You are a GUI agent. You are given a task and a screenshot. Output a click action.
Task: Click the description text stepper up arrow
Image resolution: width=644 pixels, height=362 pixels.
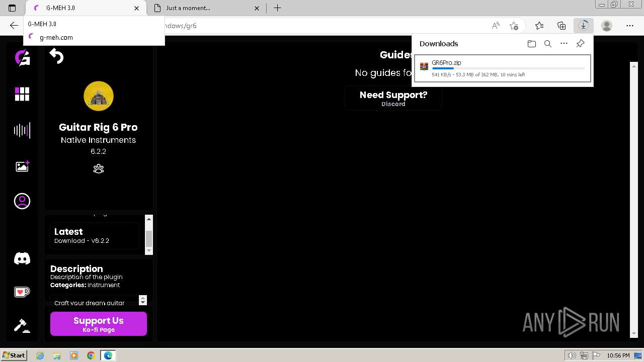coord(143,298)
